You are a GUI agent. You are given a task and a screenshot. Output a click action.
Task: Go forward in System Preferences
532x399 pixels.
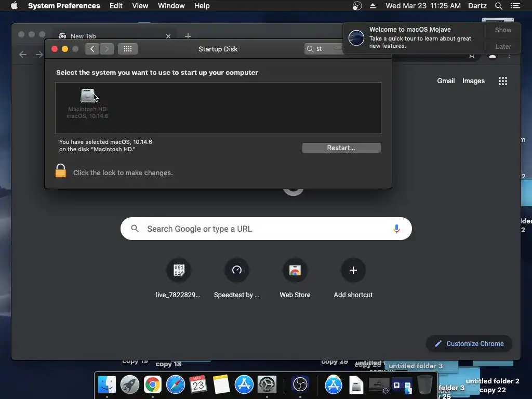click(107, 49)
